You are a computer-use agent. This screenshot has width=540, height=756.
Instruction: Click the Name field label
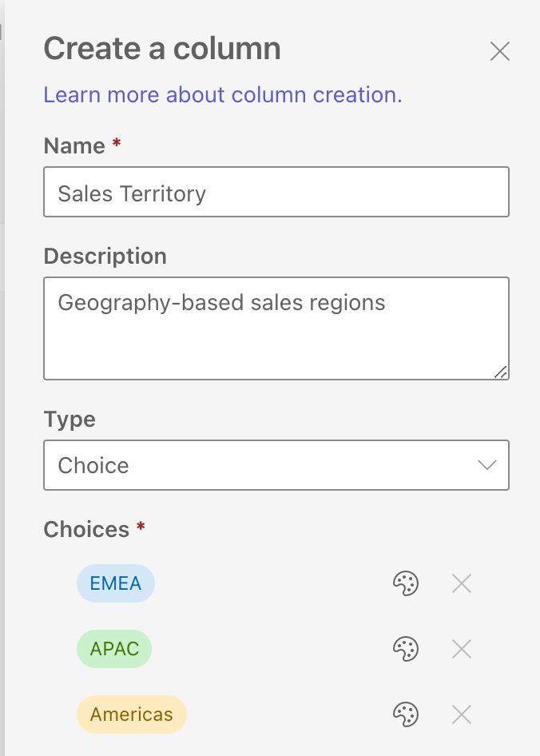(x=74, y=146)
